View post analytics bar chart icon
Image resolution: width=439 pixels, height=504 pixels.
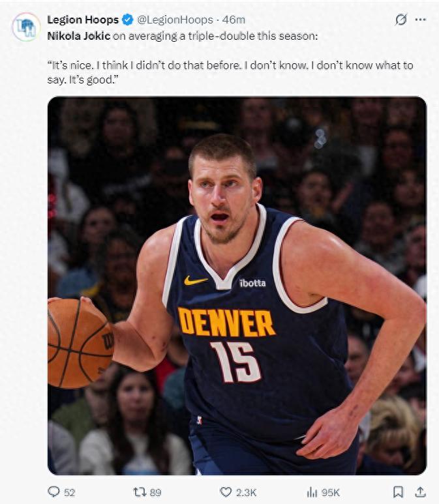coord(312,492)
